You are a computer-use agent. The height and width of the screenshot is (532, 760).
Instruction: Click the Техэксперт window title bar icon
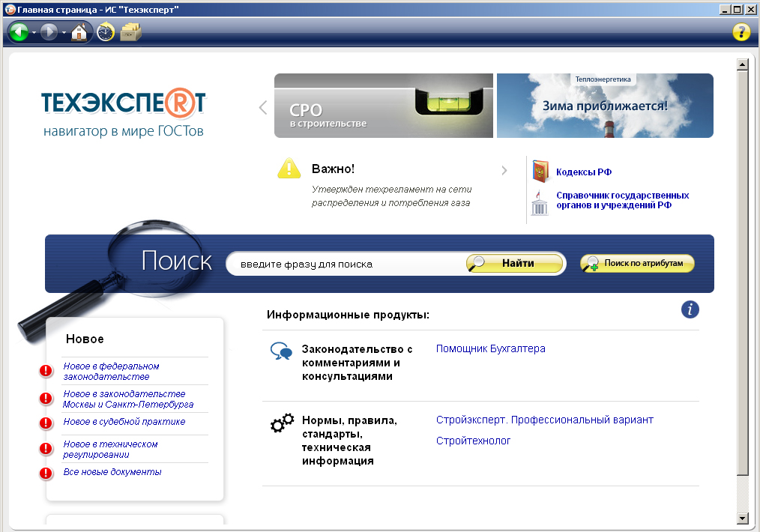click(10, 9)
